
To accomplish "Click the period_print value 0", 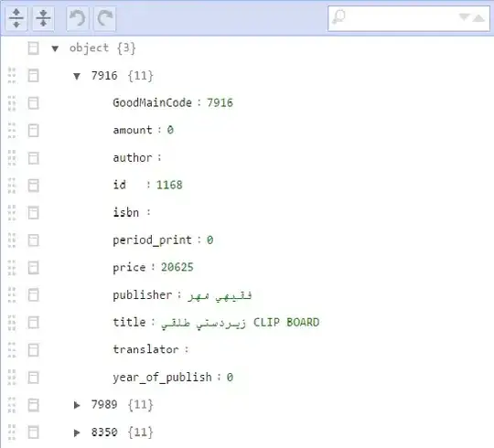I will coord(209,240).
